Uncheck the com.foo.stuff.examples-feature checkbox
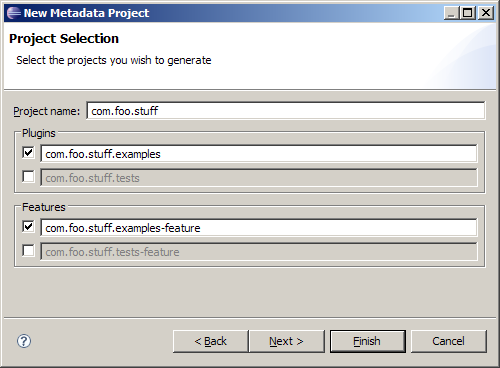 (x=28, y=227)
